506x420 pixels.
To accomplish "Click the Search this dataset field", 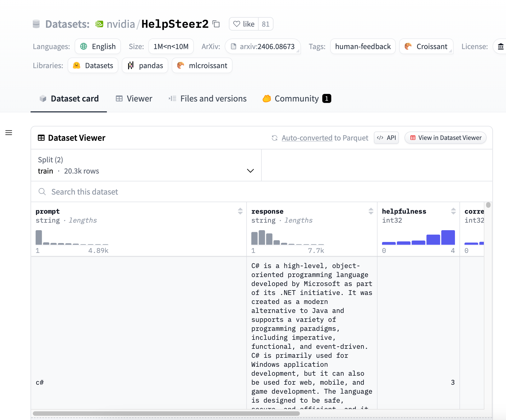I will pos(261,192).
